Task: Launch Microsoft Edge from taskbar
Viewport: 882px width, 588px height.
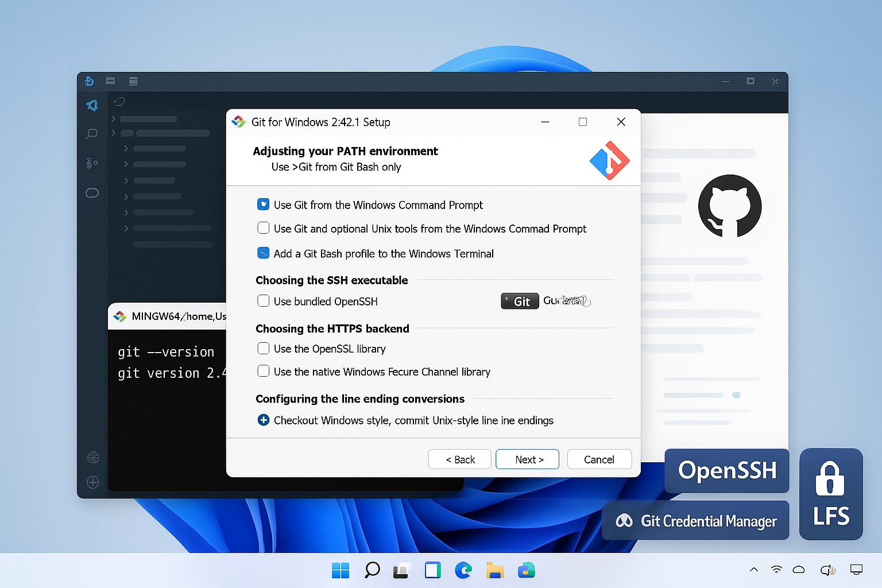Action: click(463, 570)
